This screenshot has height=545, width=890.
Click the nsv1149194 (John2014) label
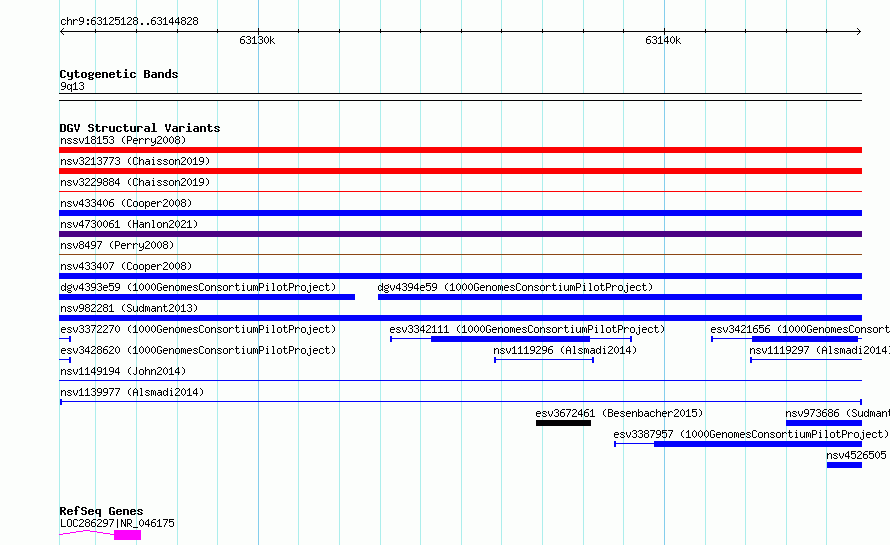point(123,371)
